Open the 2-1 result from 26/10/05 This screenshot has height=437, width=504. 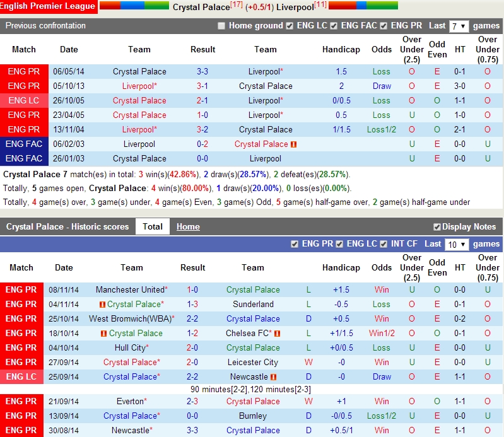tap(202, 100)
